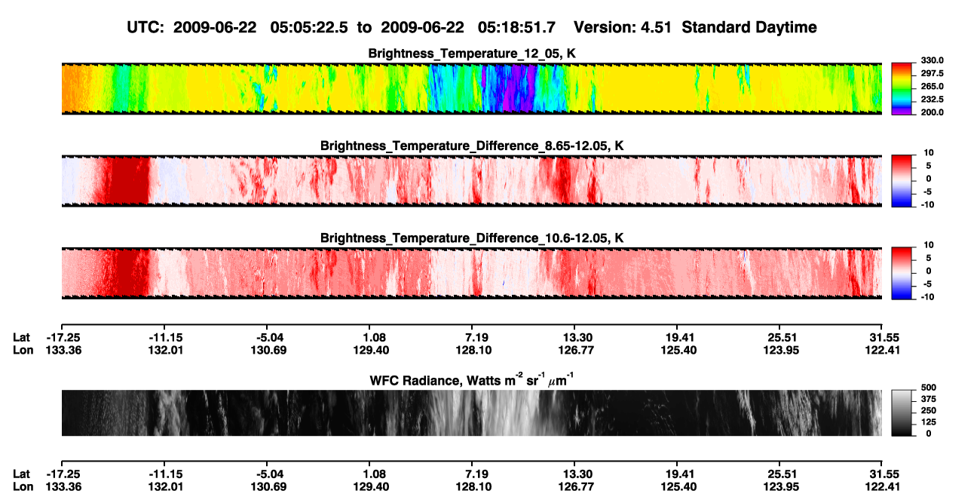Click the 'Lon' label above WFC Radiance panel
The height and width of the screenshot is (503, 980).
(x=23, y=350)
